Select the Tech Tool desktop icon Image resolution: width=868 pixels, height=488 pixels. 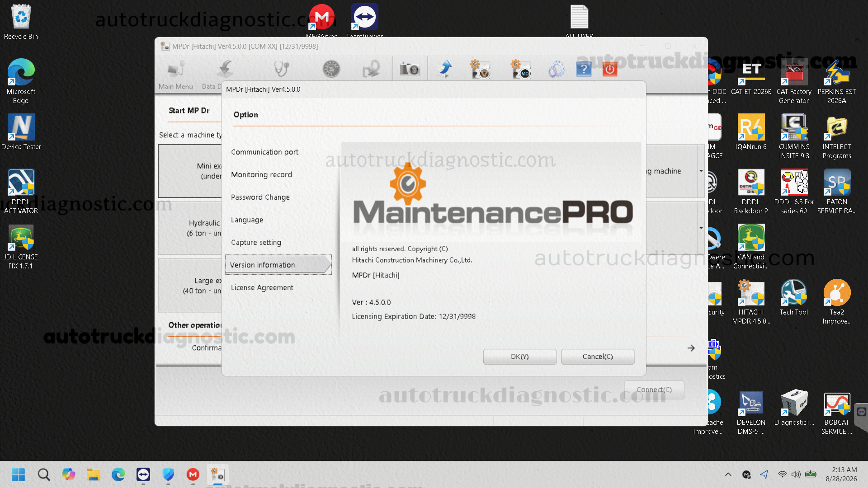(x=794, y=297)
